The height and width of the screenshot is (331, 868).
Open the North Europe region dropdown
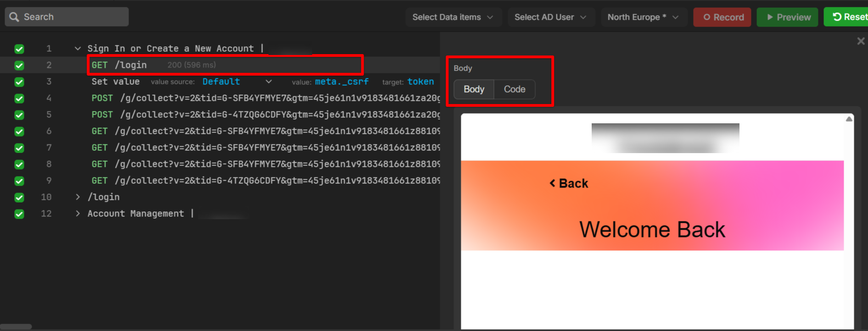coord(643,17)
